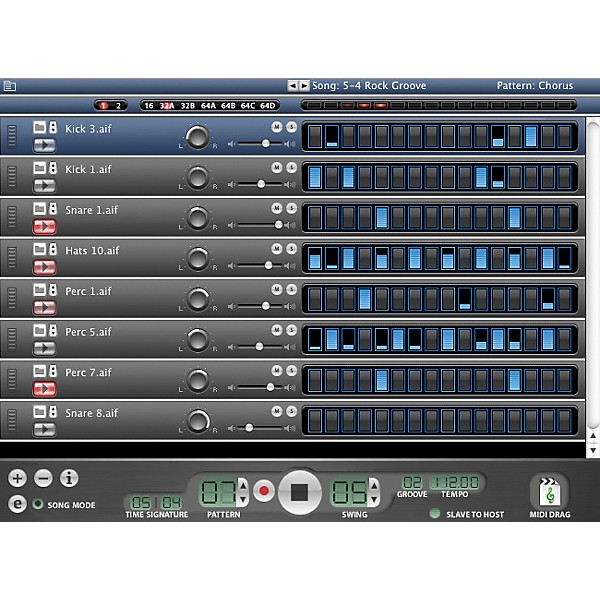This screenshot has width=600, height=600.
Task: Mute the Snare 8.aif track
Action: click(277, 411)
